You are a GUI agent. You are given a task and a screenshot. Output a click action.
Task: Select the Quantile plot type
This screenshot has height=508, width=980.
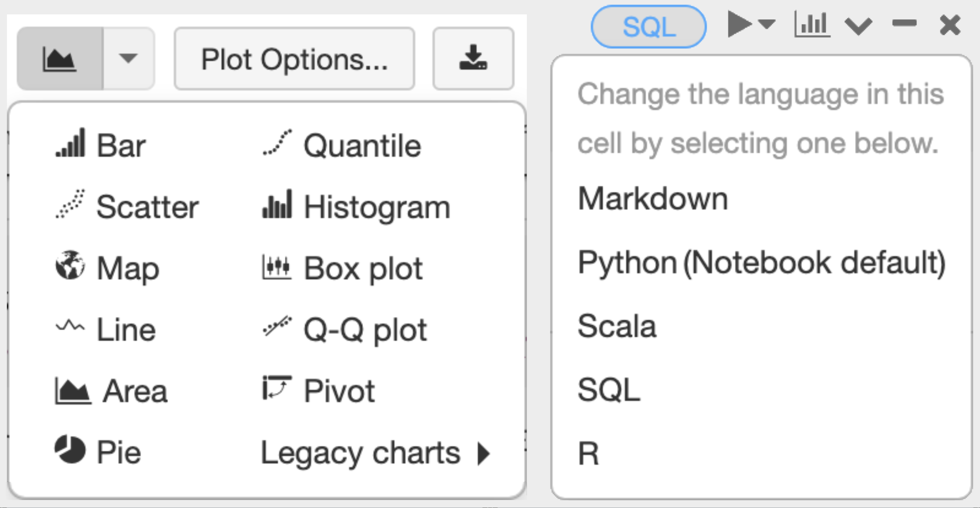tap(362, 144)
